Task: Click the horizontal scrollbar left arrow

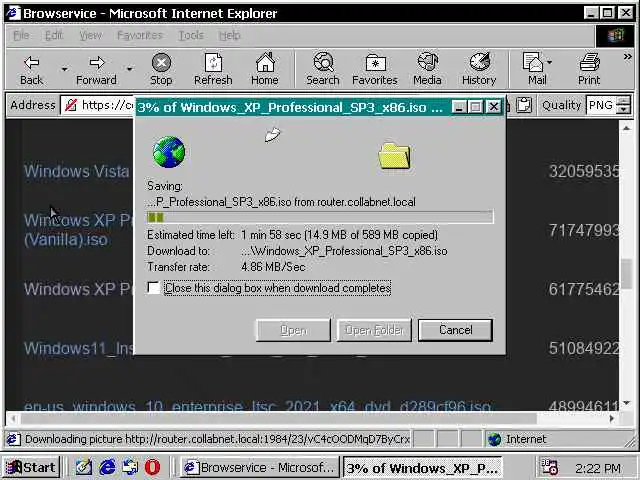Action: pyautogui.click(x=13, y=418)
